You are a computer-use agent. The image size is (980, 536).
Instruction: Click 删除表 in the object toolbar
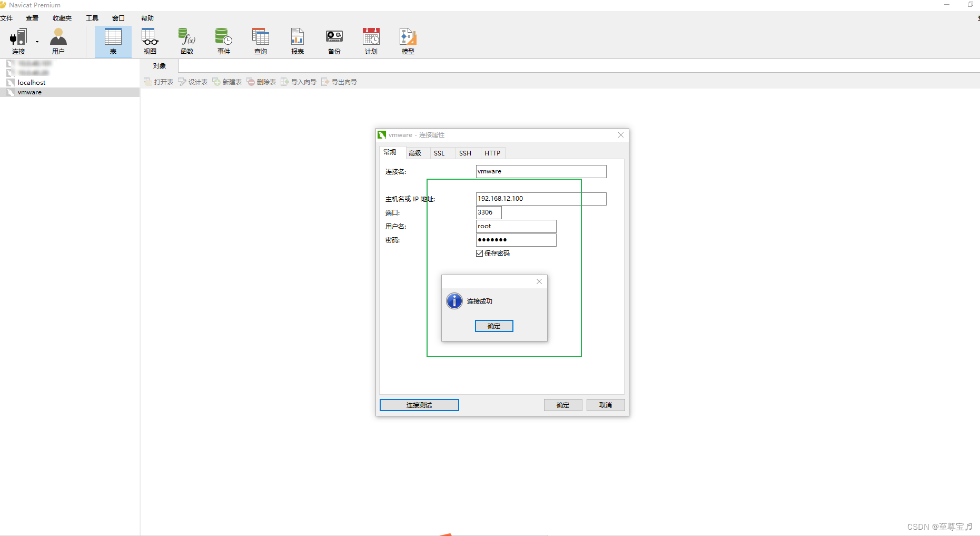click(x=261, y=82)
